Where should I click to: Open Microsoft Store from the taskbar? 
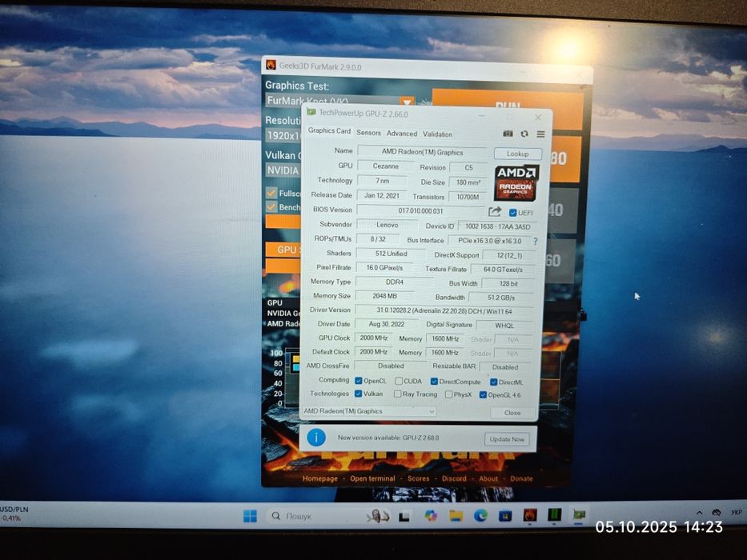coord(505,515)
